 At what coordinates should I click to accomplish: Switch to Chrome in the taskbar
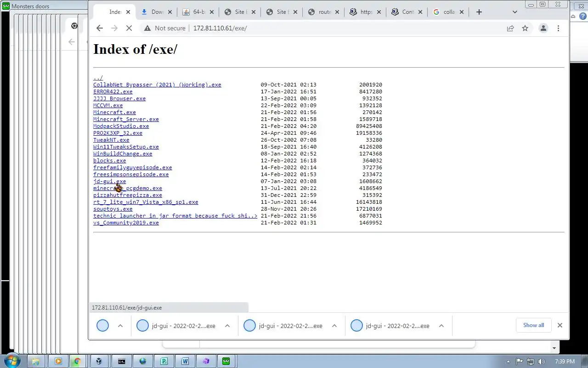[77, 361]
